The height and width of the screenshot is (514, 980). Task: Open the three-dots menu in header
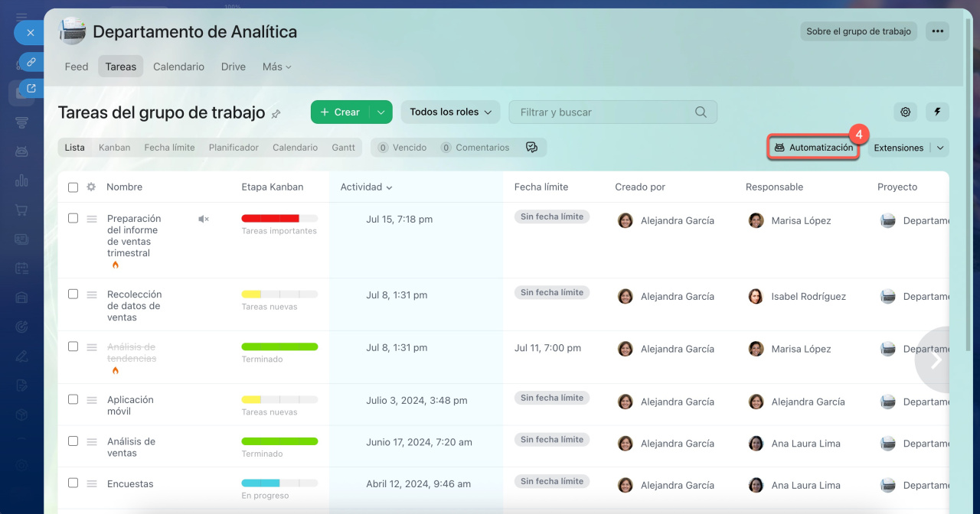pos(937,31)
